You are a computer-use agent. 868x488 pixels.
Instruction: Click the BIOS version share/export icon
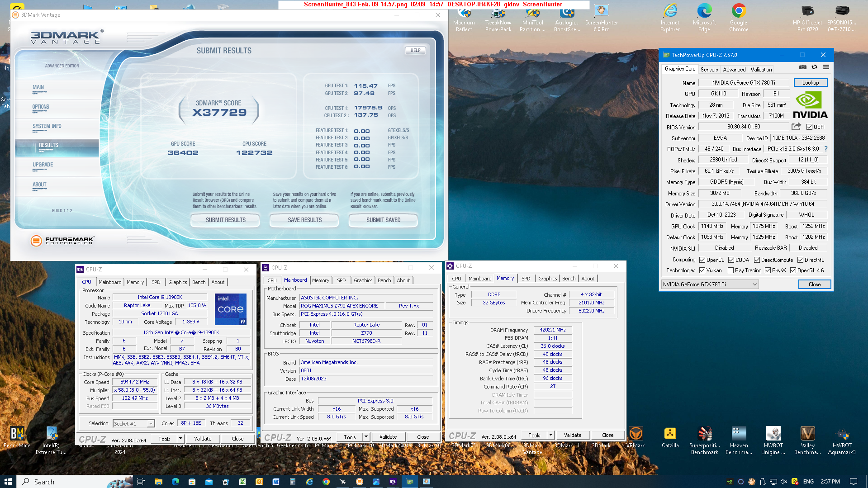[796, 127]
